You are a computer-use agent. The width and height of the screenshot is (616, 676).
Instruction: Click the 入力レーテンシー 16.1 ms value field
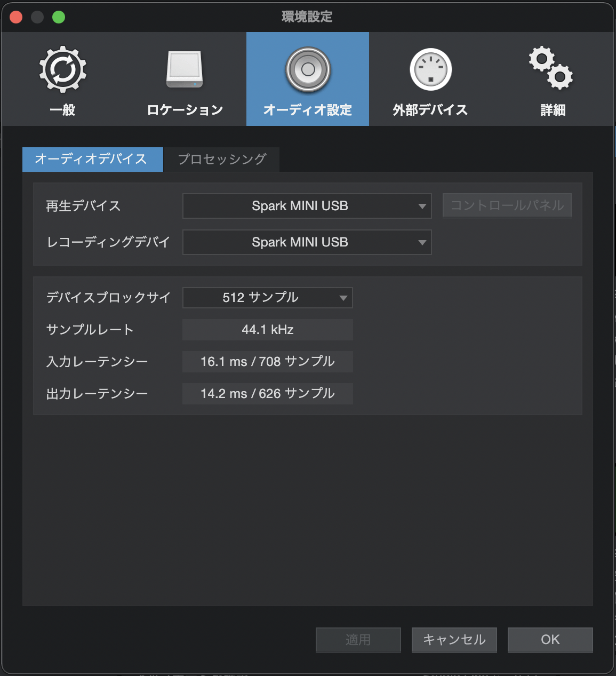267,362
